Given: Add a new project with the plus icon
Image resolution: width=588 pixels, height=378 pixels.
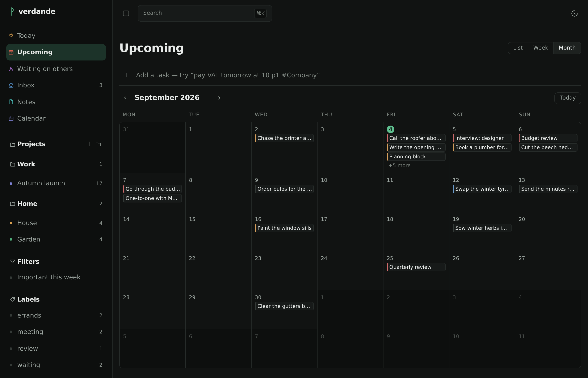Looking at the screenshot, I should pyautogui.click(x=90, y=144).
